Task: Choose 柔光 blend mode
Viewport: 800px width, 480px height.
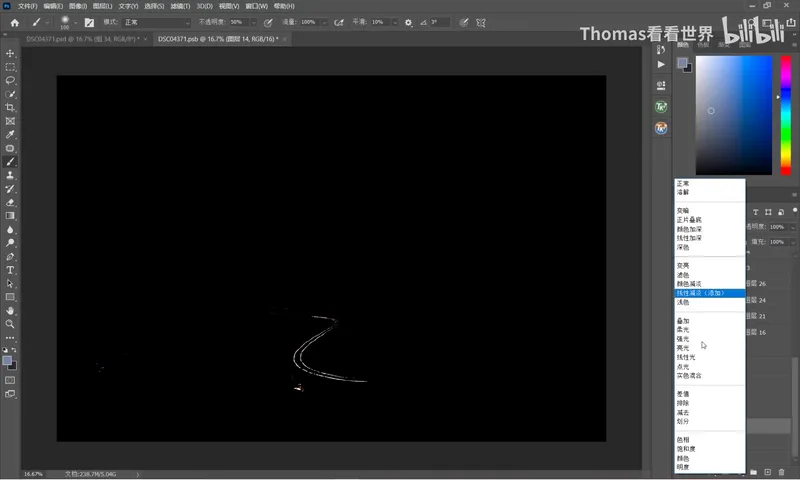Action: (710, 330)
